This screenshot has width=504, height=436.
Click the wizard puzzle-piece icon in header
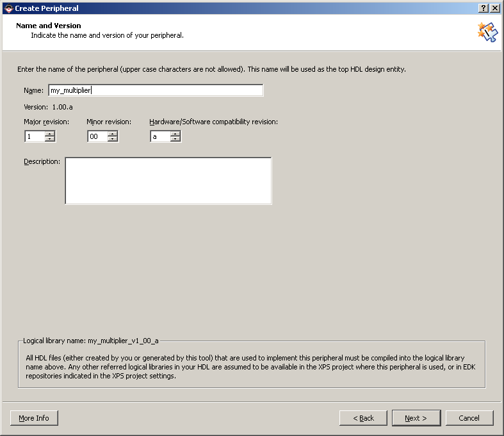(487, 32)
